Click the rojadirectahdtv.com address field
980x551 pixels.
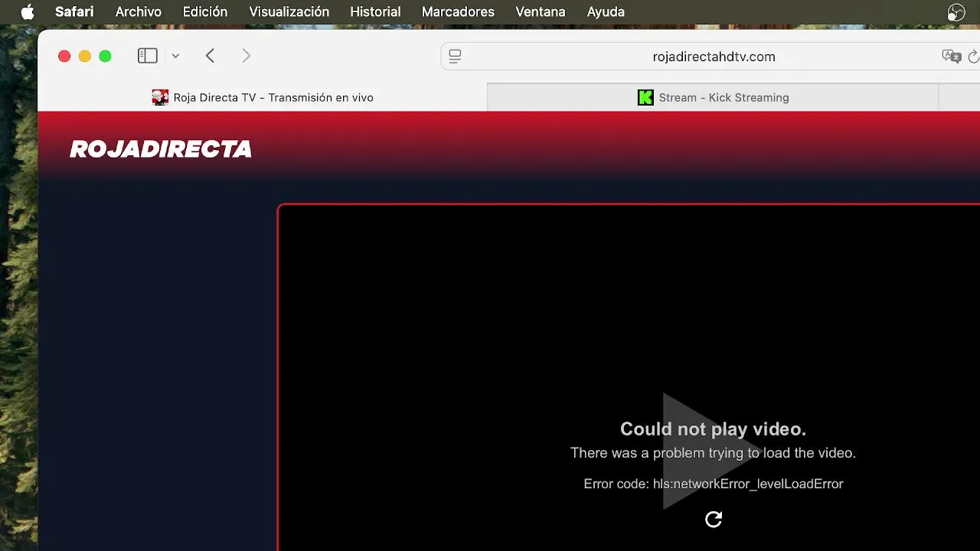(x=714, y=57)
